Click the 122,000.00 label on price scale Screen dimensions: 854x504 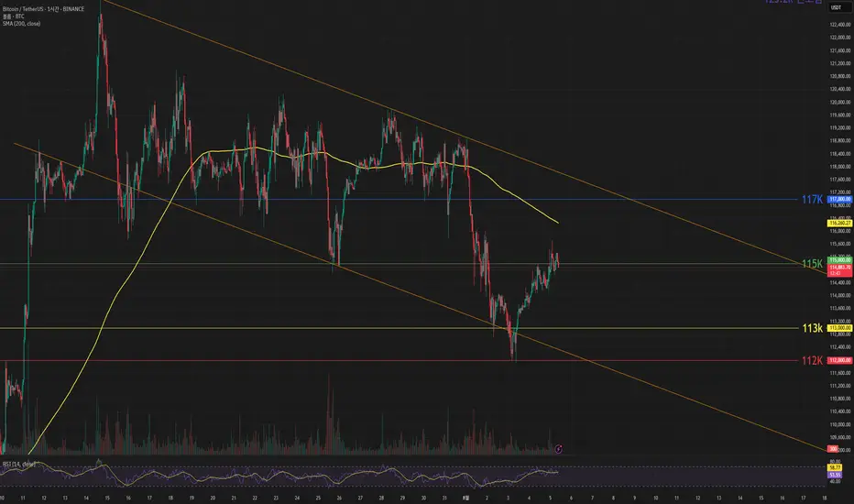point(840,38)
